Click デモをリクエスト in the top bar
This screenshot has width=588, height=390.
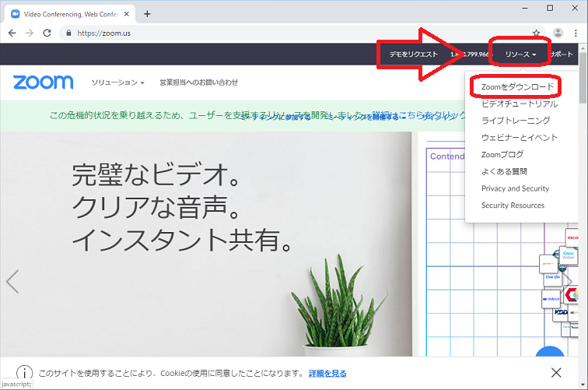pyautogui.click(x=413, y=54)
